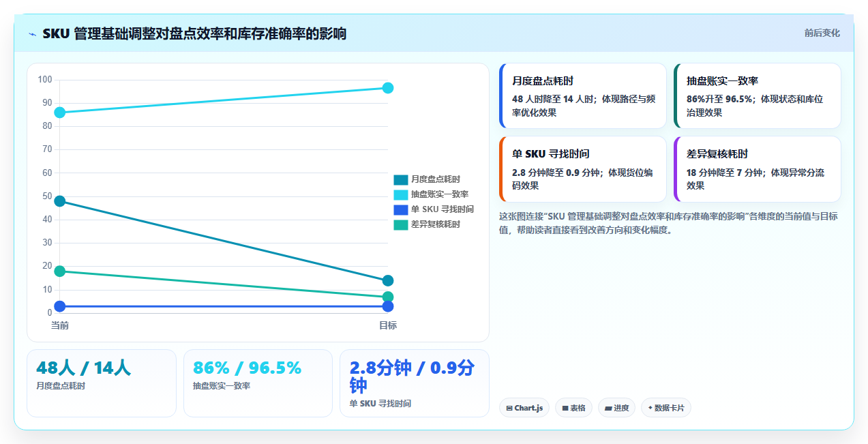Click the 月度盘点耗时 data point at 目标
Image resolution: width=868 pixels, height=444 pixels.
point(388,280)
